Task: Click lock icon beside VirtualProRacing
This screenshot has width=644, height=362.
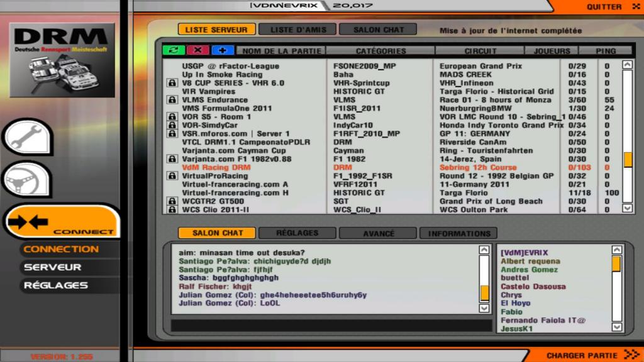Action: [x=172, y=176]
